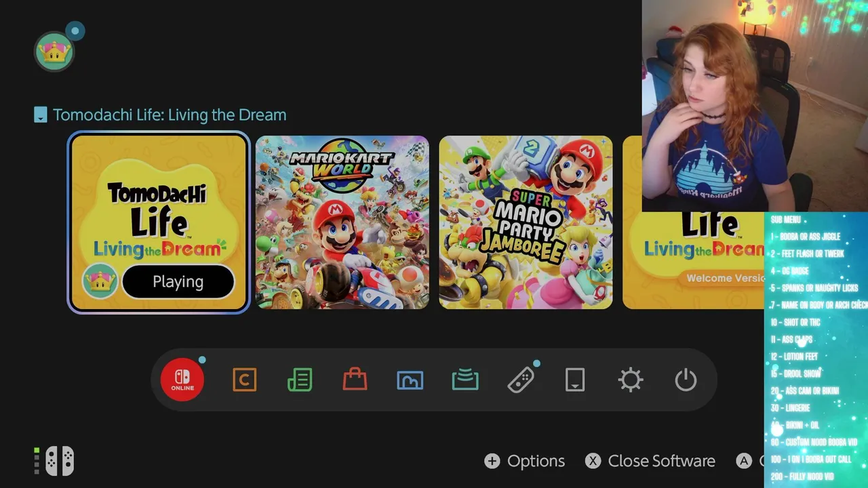Open the user profile avatar at the top
The image size is (868, 488).
pyautogui.click(x=54, y=51)
